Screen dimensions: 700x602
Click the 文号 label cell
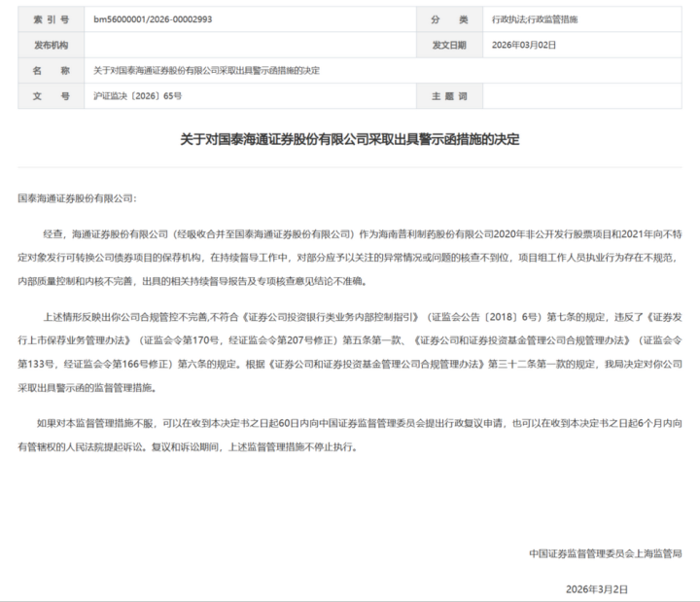pyautogui.click(x=51, y=95)
